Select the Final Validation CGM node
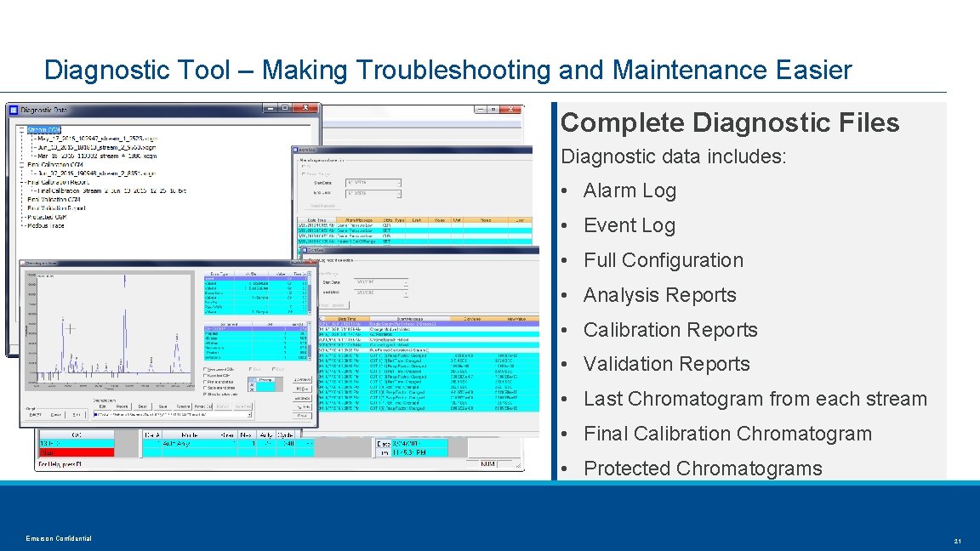Screen dimensions: 980x551 pyautogui.click(x=54, y=199)
